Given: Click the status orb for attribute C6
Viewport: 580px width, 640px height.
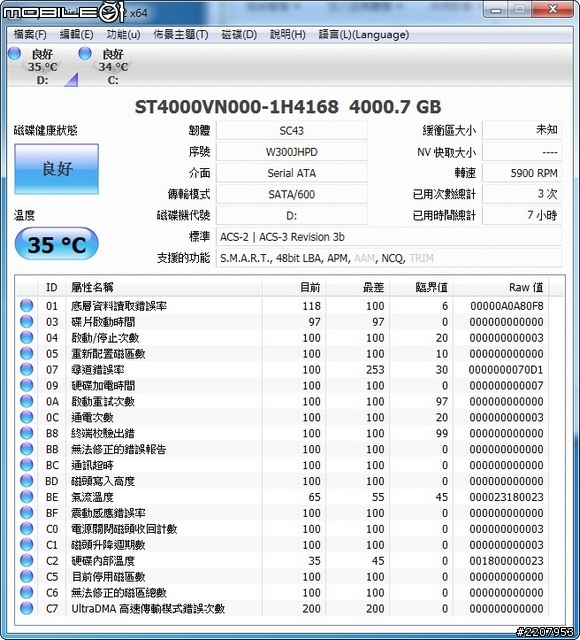Looking at the screenshot, I should (x=27, y=592).
